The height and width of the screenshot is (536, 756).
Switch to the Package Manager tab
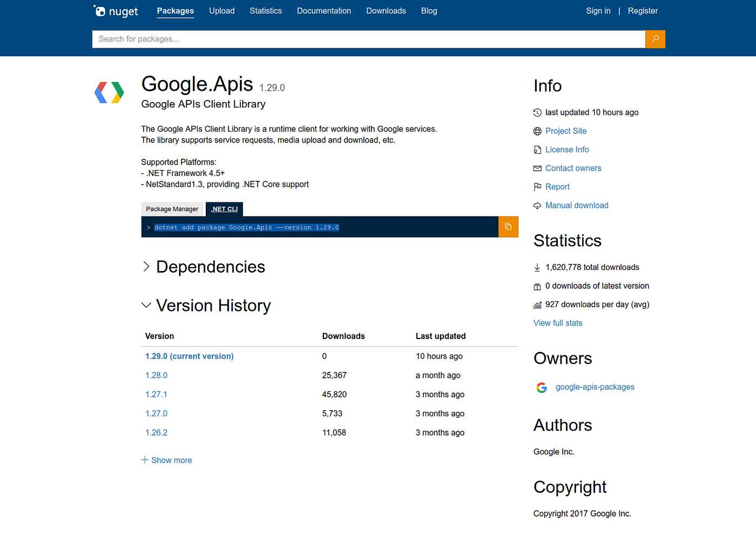pyautogui.click(x=172, y=209)
